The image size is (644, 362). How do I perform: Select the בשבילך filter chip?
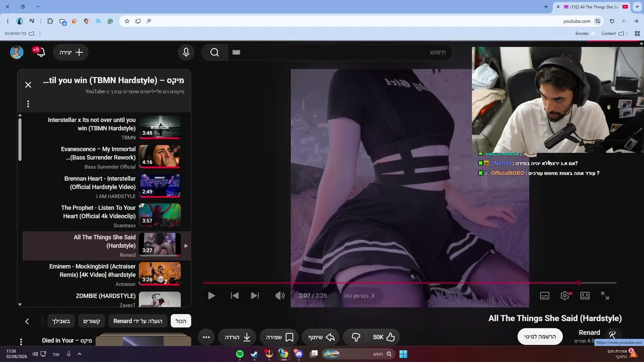[61, 321]
